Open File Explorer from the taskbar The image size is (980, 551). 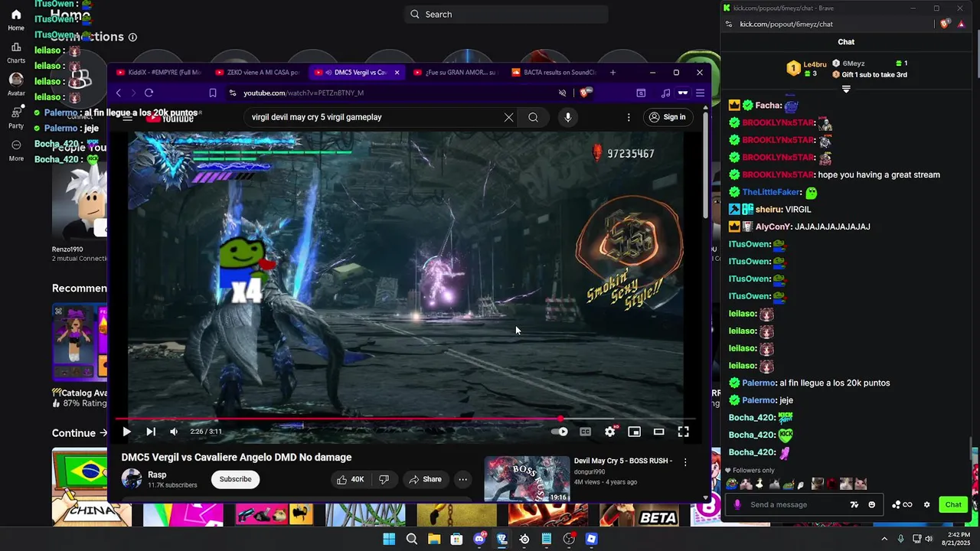(434, 539)
